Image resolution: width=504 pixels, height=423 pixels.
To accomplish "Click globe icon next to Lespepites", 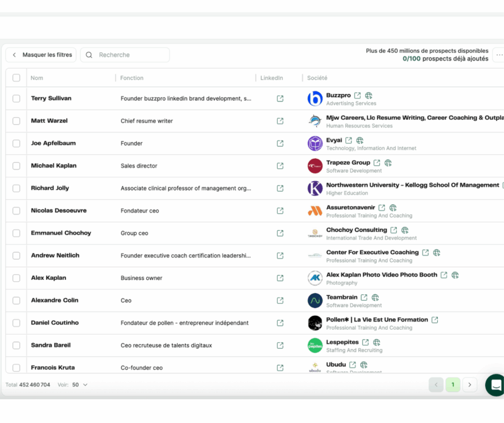I will point(377,342).
